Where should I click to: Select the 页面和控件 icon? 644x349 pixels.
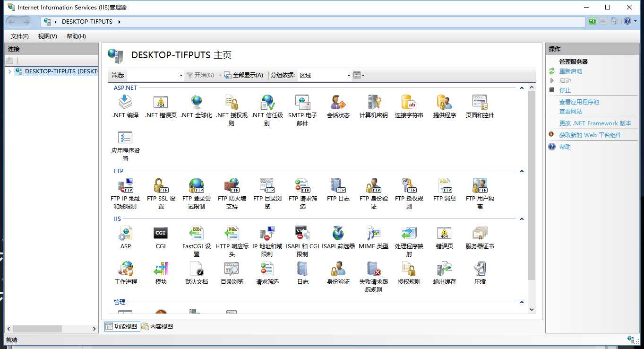tap(480, 103)
